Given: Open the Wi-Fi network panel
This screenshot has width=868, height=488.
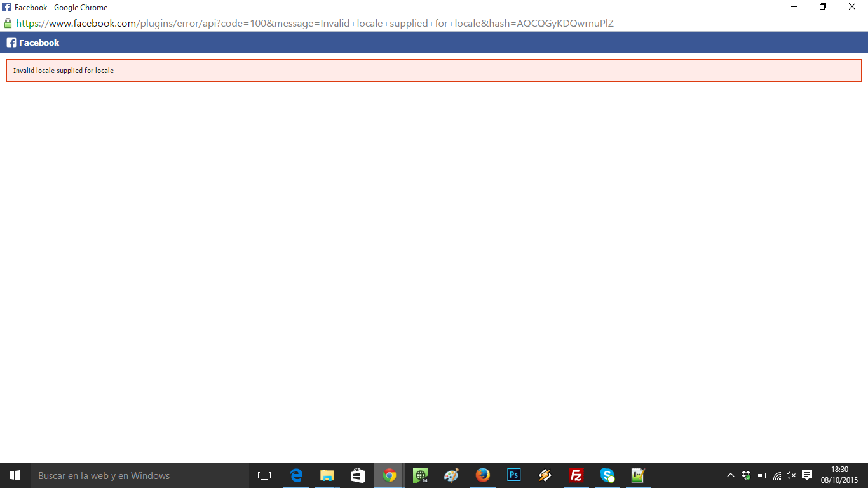Looking at the screenshot, I should click(x=776, y=475).
